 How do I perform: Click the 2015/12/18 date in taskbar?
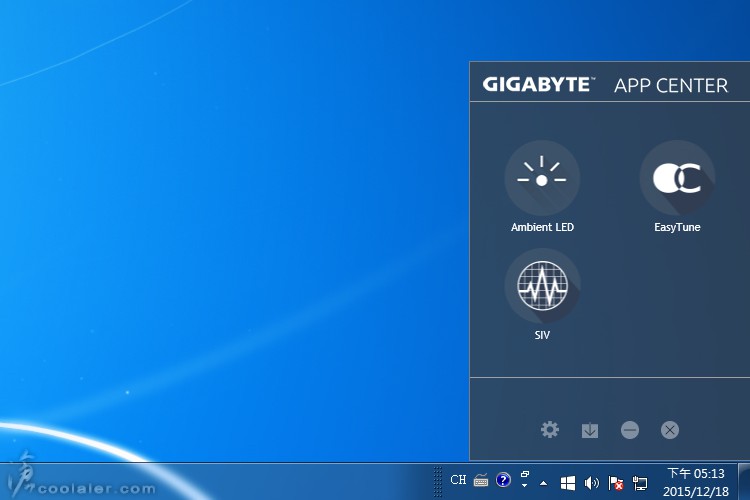pos(695,491)
